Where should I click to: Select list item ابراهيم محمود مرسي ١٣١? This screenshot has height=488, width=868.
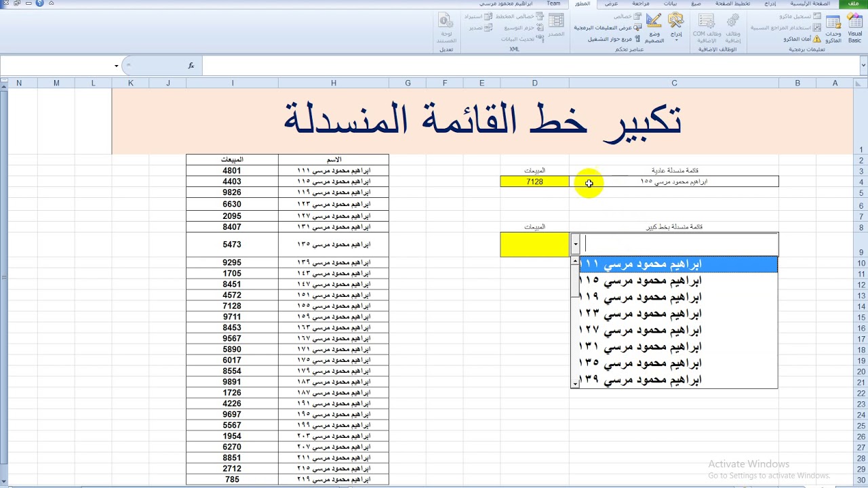tap(678, 346)
